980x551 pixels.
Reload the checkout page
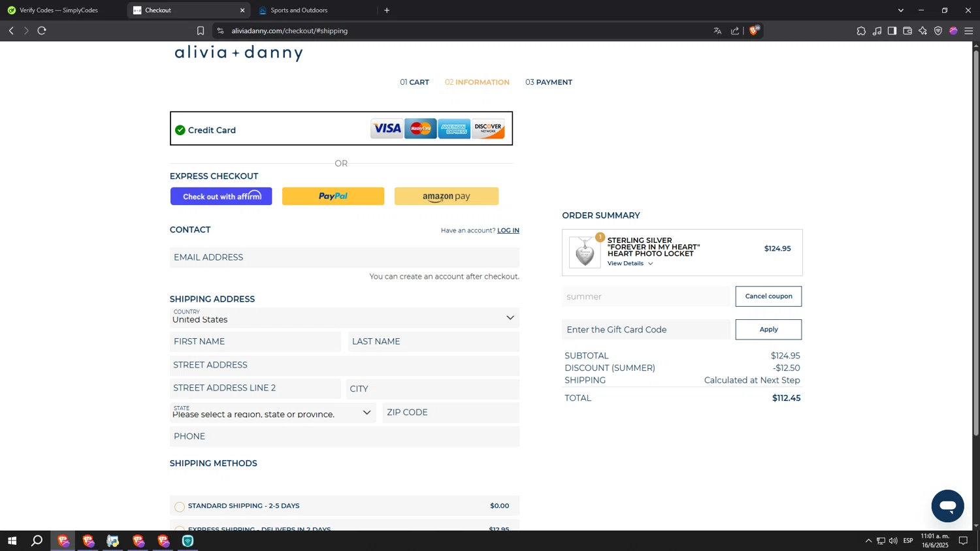coord(42,31)
